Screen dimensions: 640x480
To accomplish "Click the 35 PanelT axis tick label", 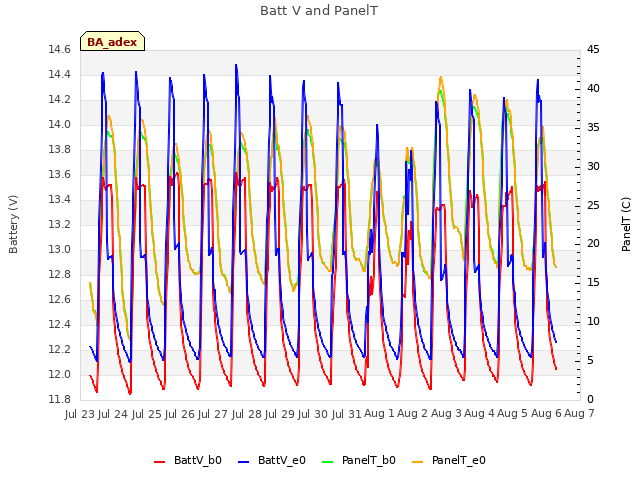I will (x=593, y=127).
